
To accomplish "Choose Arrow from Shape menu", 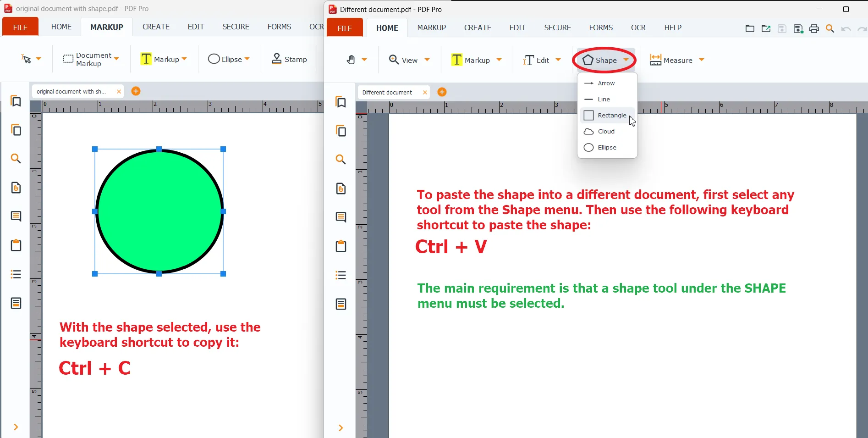I will (x=607, y=83).
